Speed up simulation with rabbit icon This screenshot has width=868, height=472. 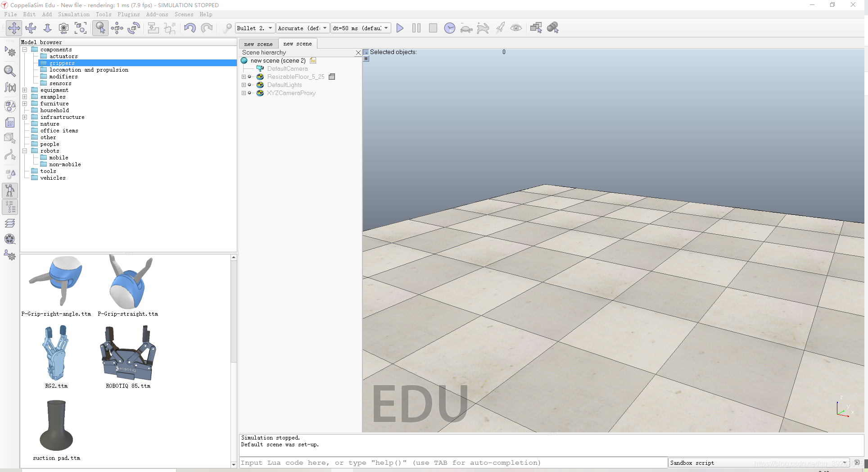click(483, 28)
